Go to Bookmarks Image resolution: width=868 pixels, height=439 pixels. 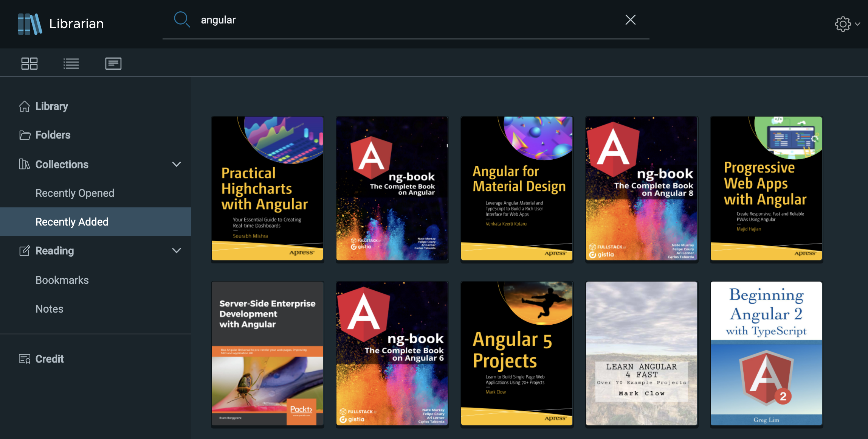(x=62, y=280)
